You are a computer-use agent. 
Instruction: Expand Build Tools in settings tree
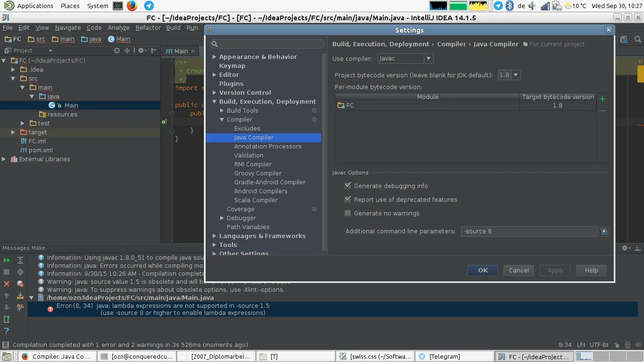[222, 111]
